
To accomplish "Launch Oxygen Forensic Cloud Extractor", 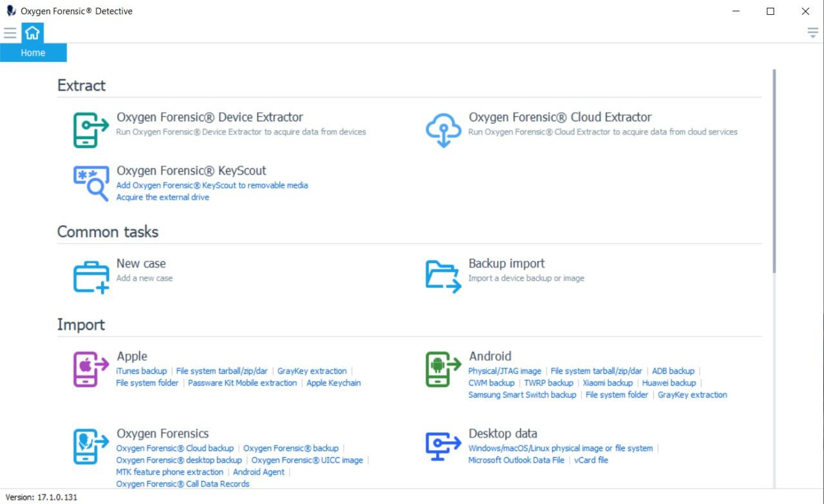I will click(x=560, y=117).
